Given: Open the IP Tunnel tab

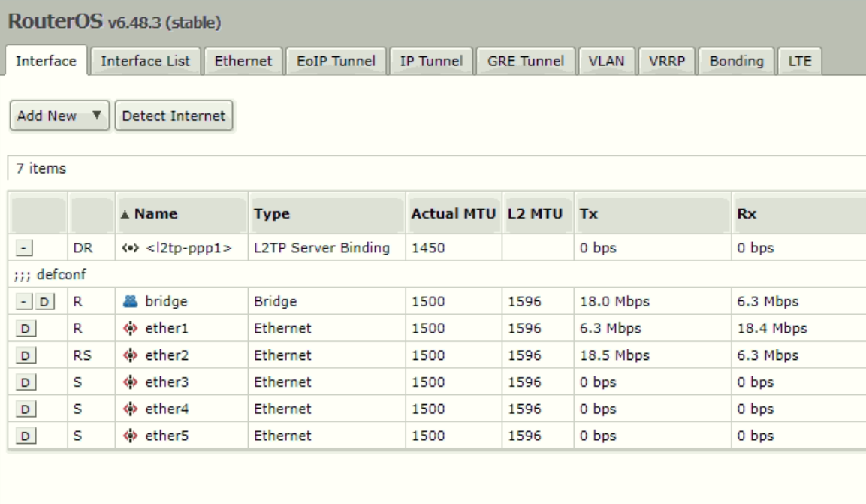Looking at the screenshot, I should (431, 61).
